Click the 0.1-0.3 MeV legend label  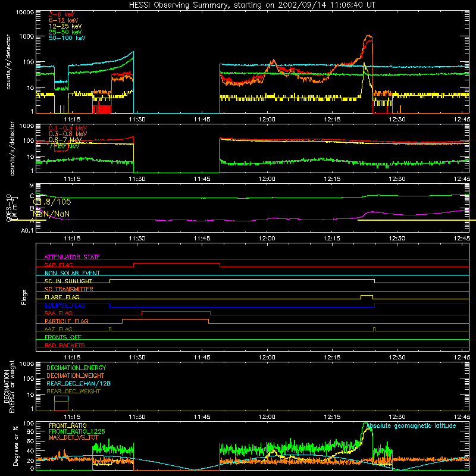[68, 128]
